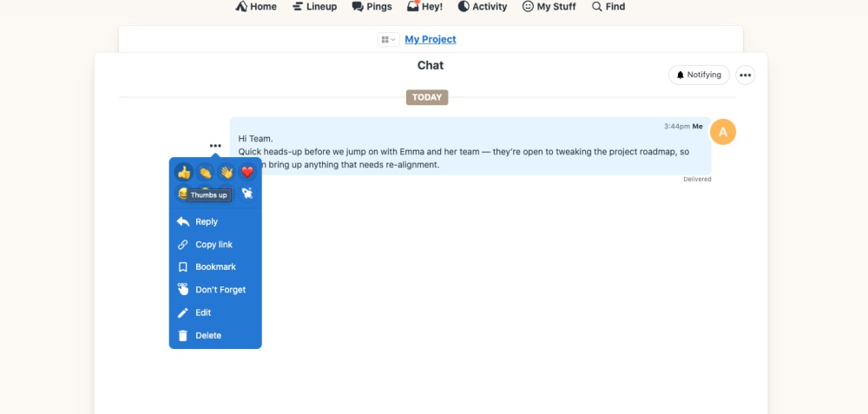Select Bookmark in the message menu
The height and width of the screenshot is (414, 868).
click(x=215, y=266)
